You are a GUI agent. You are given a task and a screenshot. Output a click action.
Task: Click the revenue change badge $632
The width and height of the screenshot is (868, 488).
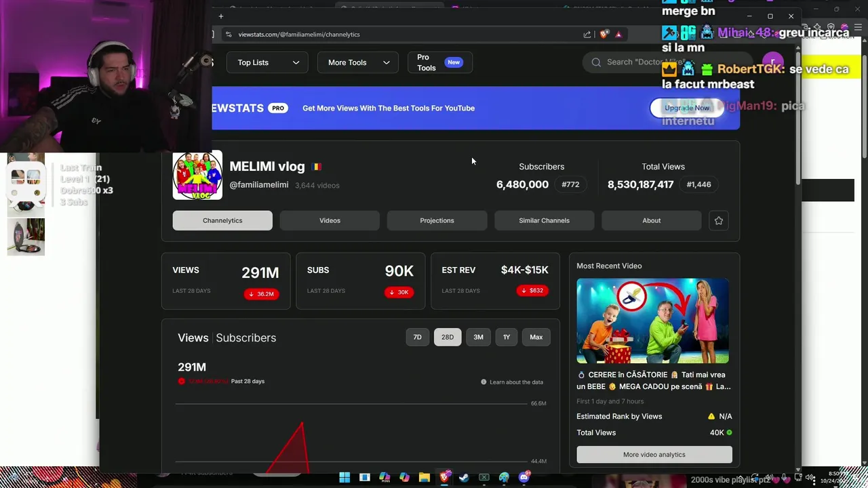[x=532, y=290]
